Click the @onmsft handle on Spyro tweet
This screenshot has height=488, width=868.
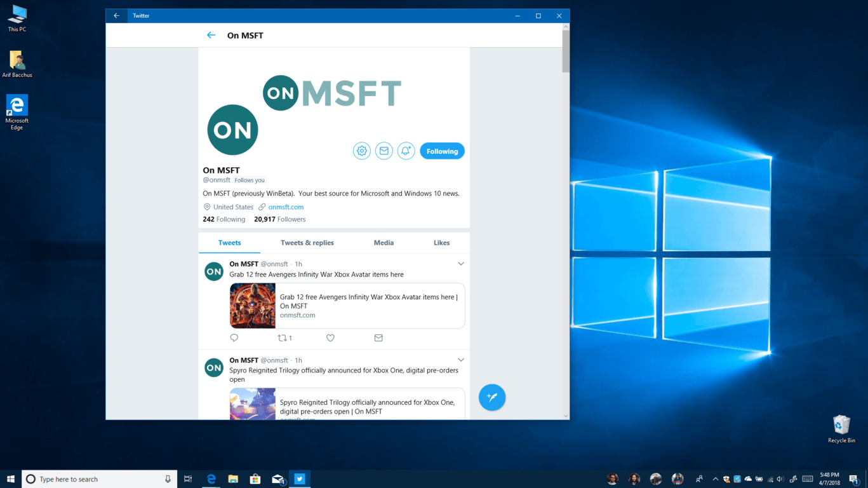click(x=274, y=360)
